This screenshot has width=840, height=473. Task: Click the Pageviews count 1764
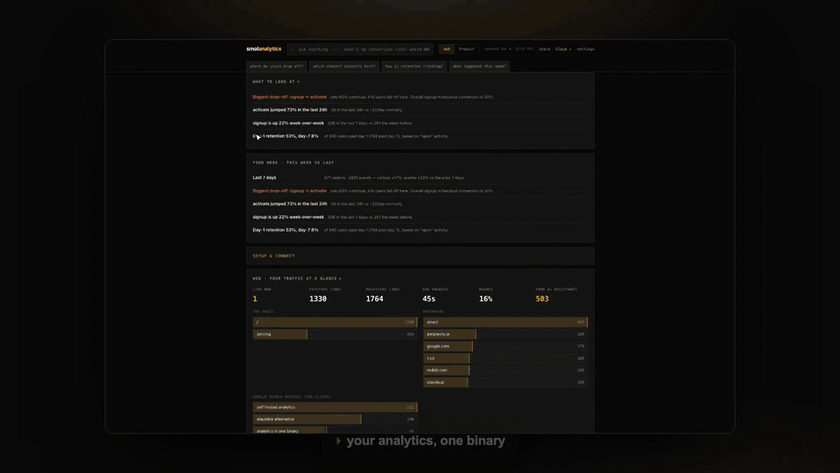374,299
